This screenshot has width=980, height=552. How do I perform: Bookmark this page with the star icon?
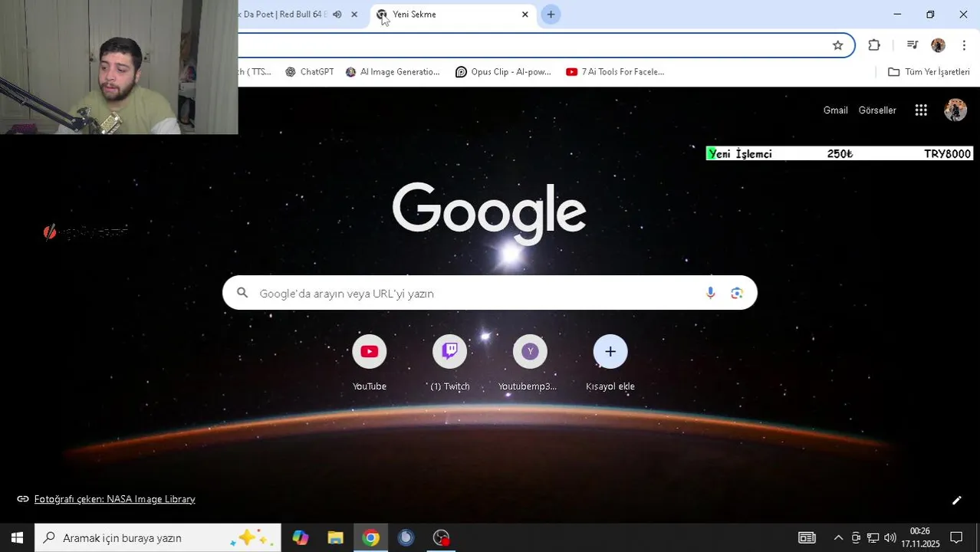[x=837, y=45]
